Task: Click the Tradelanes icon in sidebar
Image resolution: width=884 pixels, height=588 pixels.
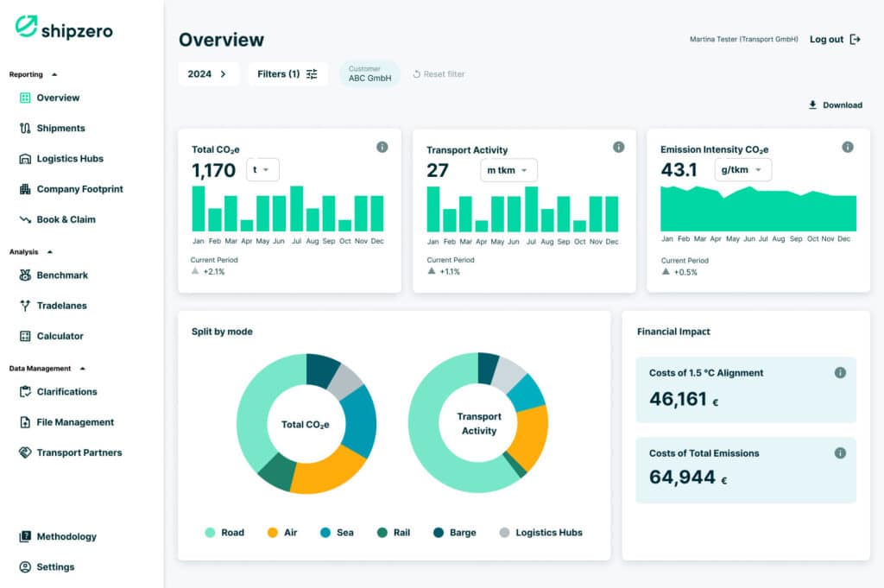Action: pos(25,306)
